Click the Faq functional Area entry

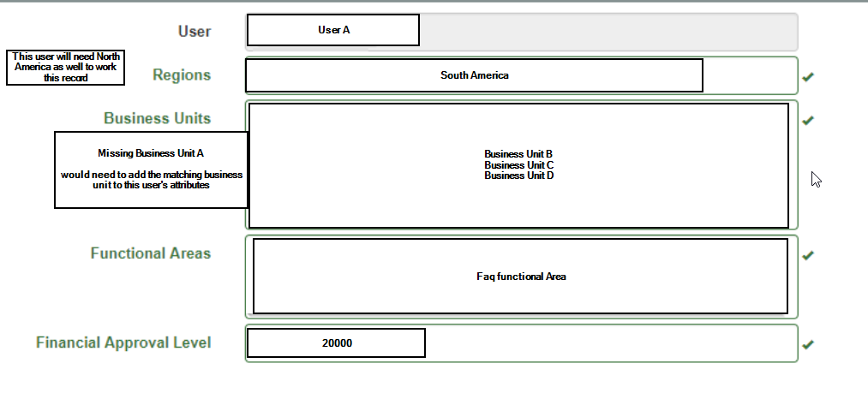click(x=520, y=277)
